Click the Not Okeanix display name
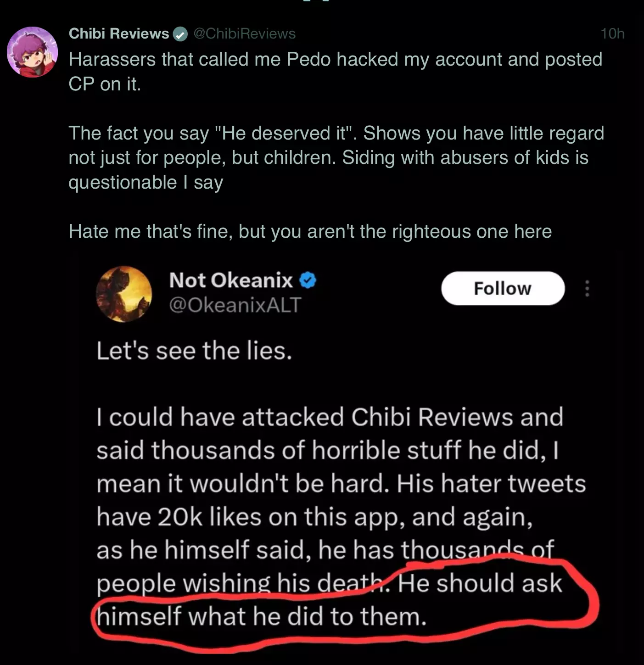 [231, 280]
